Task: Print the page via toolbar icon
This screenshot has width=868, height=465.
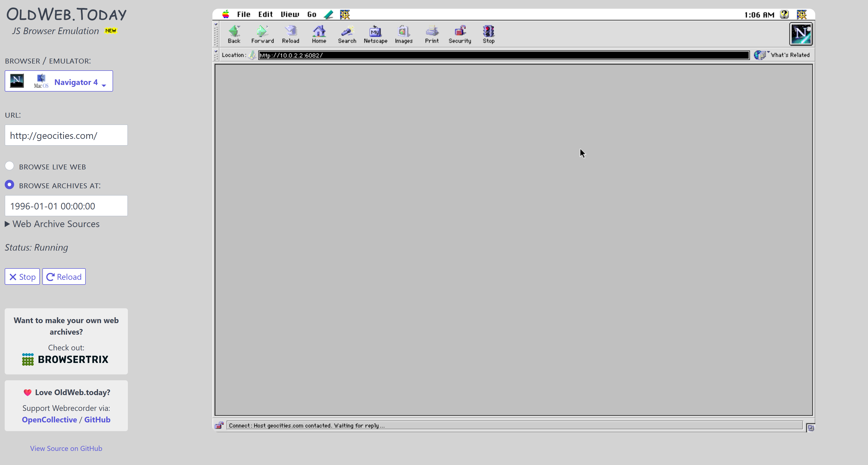Action: [432, 34]
